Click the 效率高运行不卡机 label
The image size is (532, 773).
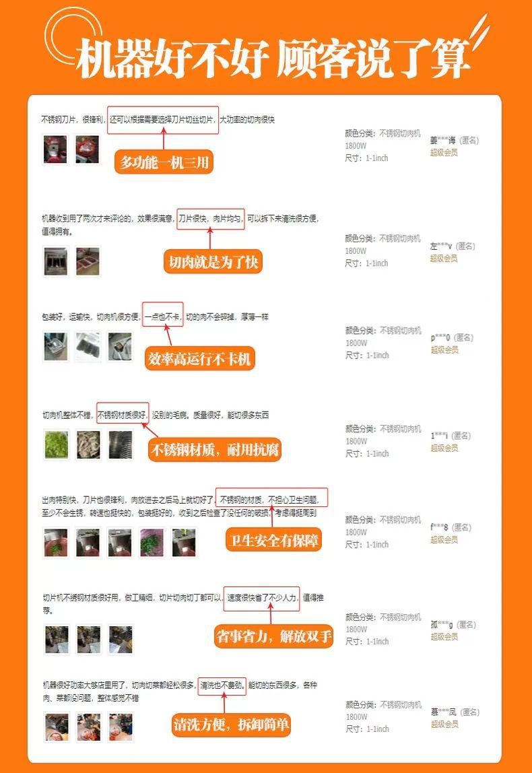[200, 359]
